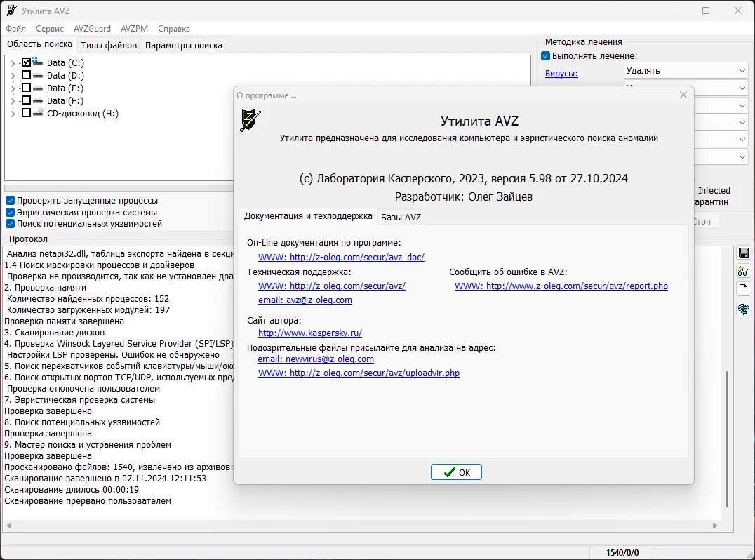Image resolution: width=755 pixels, height=560 pixels.
Task: Expand the Data (C:) tree node
Action: [x=13, y=63]
